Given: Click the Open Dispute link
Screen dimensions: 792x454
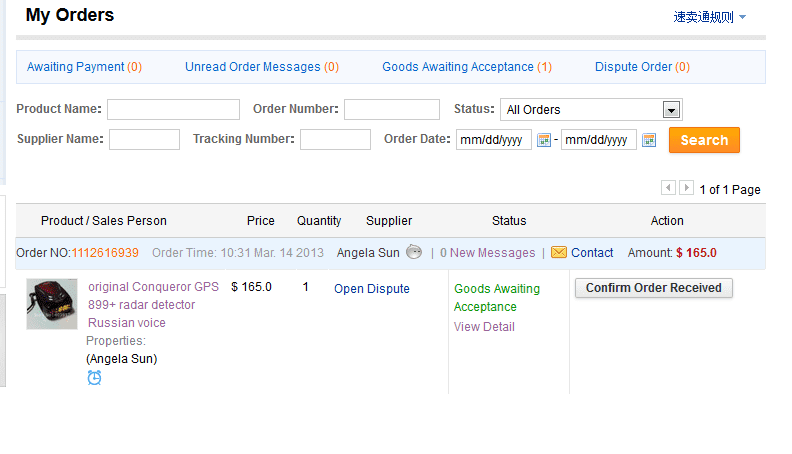Looking at the screenshot, I should (x=372, y=289).
